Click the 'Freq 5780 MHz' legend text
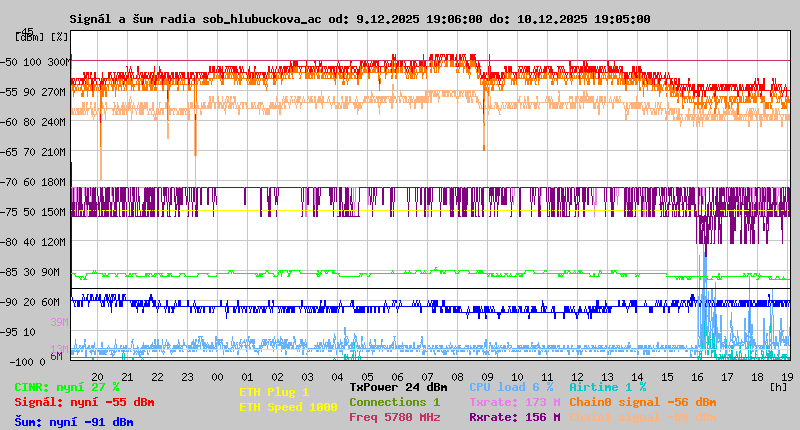 [394, 417]
